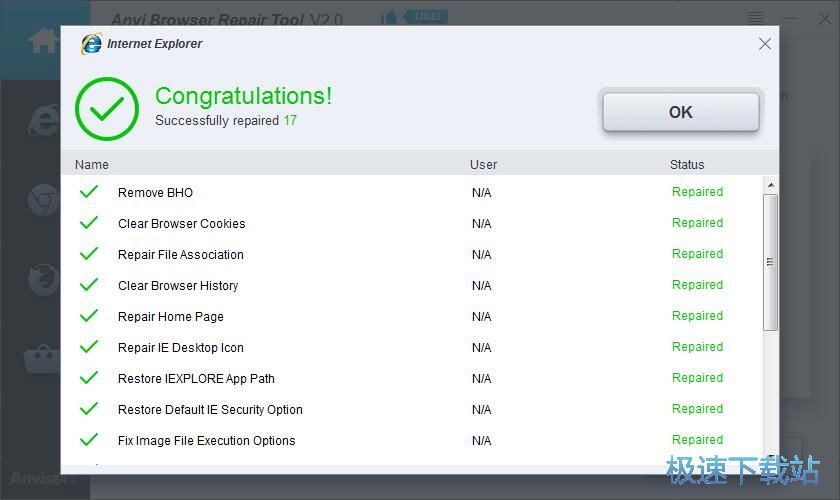The image size is (840, 500).
Task: Click the checkmark beside Clear Browser Cookies
Action: point(89,223)
